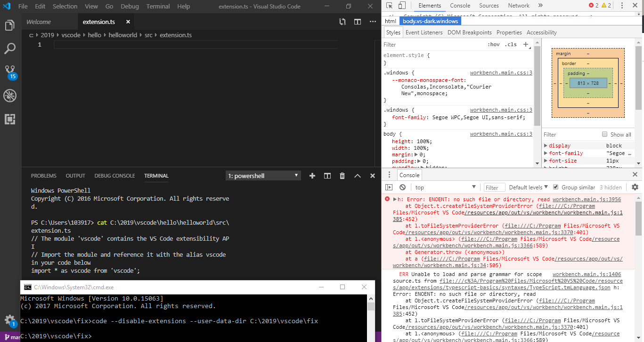Expand the display computed property
The width and height of the screenshot is (644, 342).
546,146
